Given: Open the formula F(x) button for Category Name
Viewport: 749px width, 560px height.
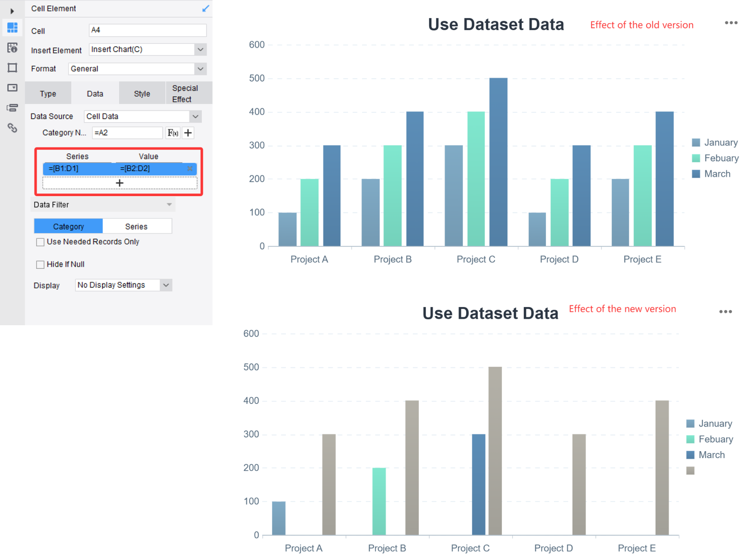Looking at the screenshot, I should pyautogui.click(x=173, y=133).
